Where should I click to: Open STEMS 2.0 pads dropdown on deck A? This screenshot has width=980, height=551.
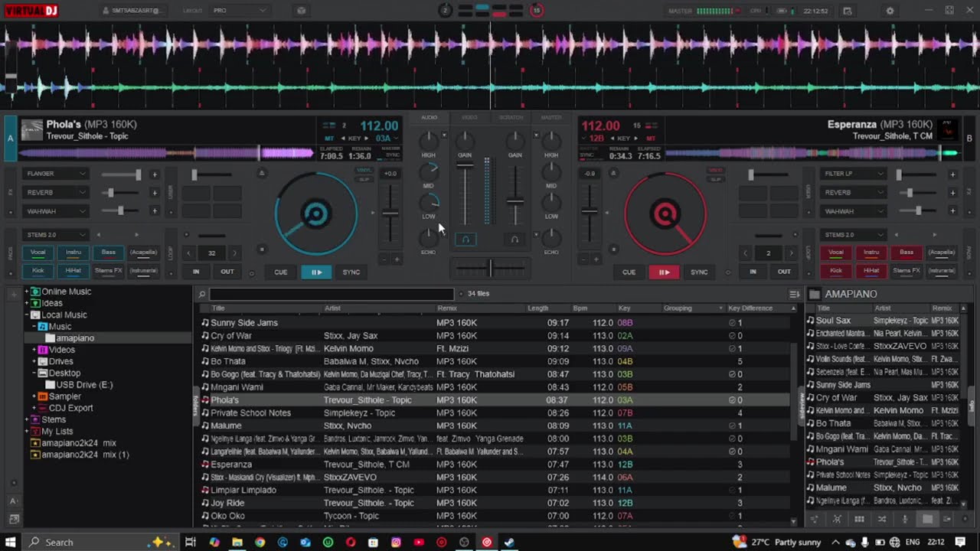tap(56, 235)
